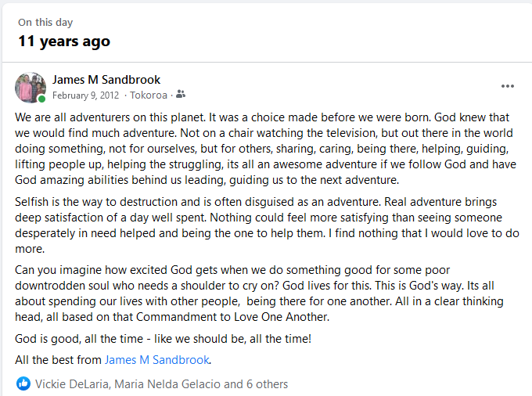Screen dimensions: 532x396
Task: Click the February 9, 2012 post date
Action: coord(85,95)
